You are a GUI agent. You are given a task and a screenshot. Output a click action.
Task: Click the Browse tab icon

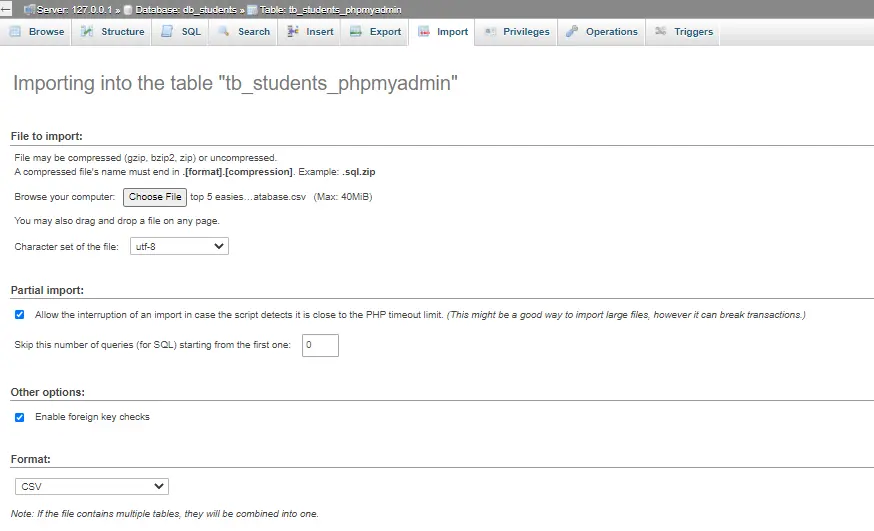[x=16, y=32]
